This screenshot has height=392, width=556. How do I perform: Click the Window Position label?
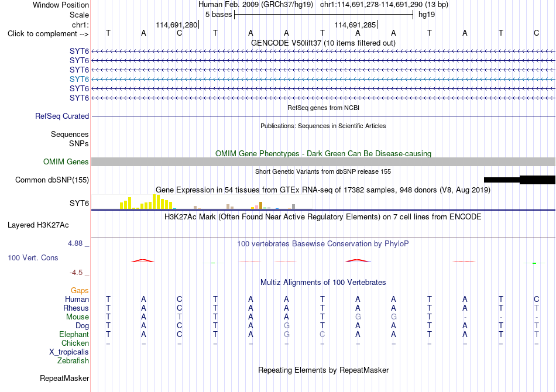(61, 5)
